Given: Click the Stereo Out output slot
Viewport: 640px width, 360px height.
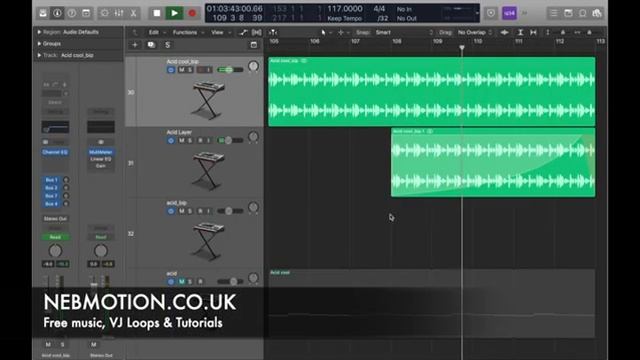Looking at the screenshot, I should pos(55,219).
